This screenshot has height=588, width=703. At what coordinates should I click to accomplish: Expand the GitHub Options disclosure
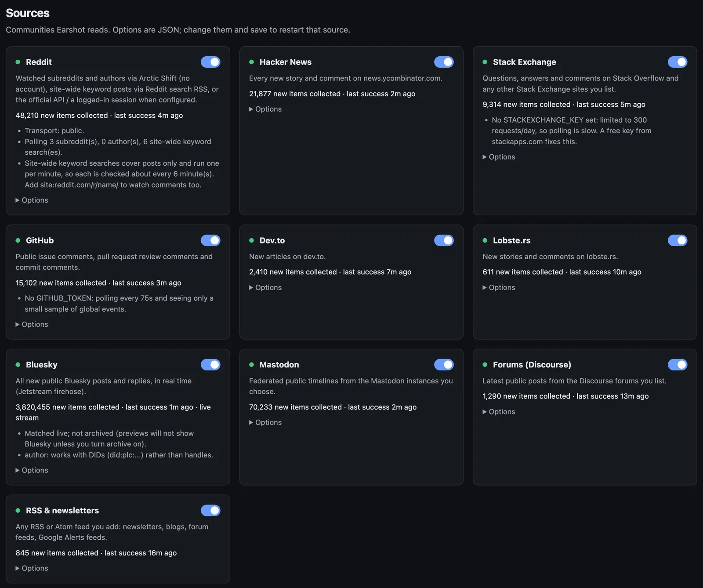click(x=32, y=324)
